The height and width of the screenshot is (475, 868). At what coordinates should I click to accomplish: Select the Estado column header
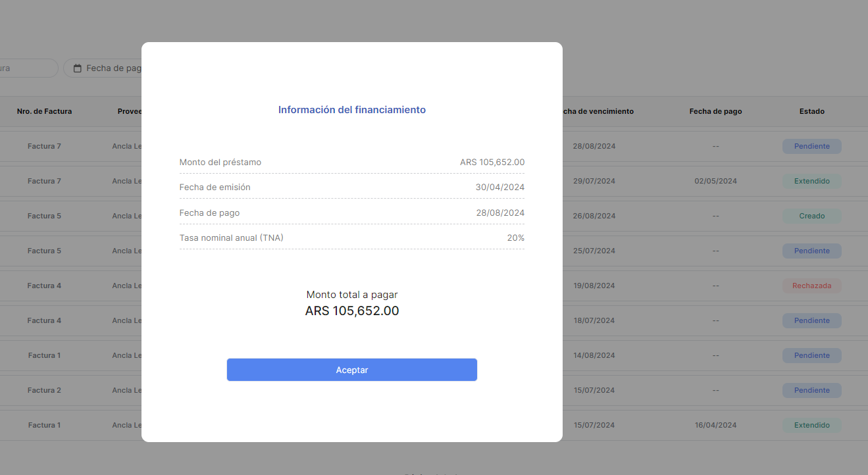pyautogui.click(x=811, y=111)
